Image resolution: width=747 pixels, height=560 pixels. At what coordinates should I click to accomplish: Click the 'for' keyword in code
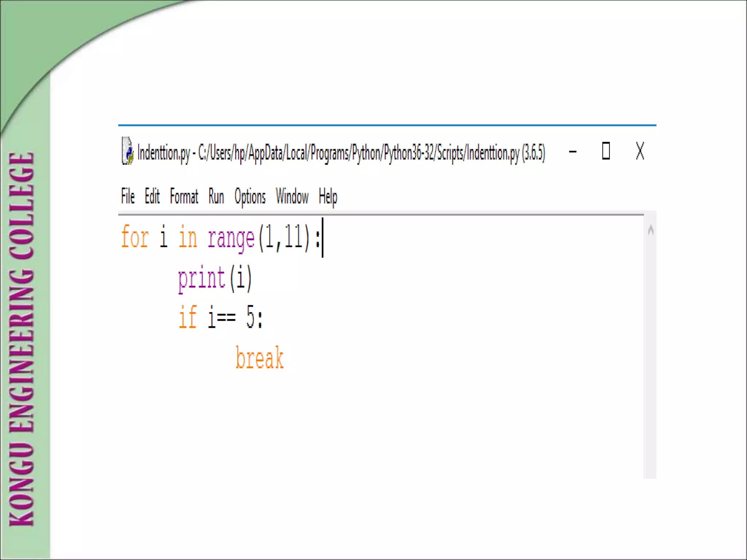pos(135,238)
